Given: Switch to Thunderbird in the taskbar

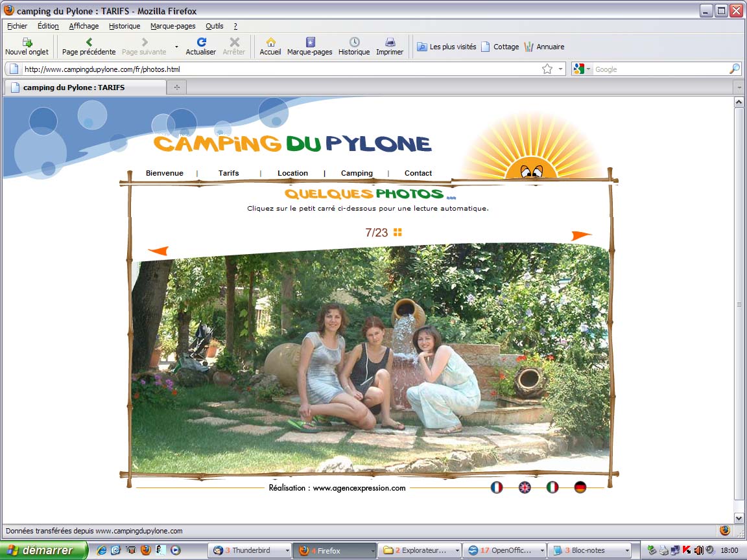Looking at the screenshot, I should pos(250,550).
